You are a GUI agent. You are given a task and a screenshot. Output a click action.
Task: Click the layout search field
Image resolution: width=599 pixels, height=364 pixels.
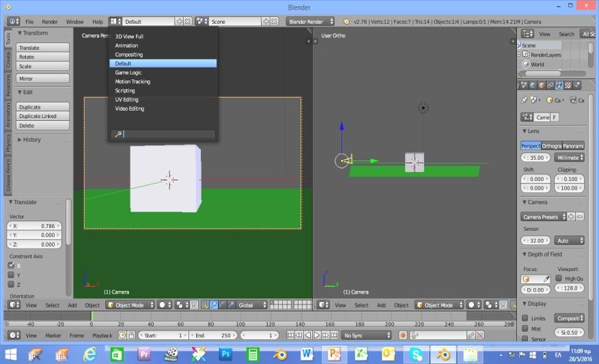pyautogui.click(x=163, y=134)
